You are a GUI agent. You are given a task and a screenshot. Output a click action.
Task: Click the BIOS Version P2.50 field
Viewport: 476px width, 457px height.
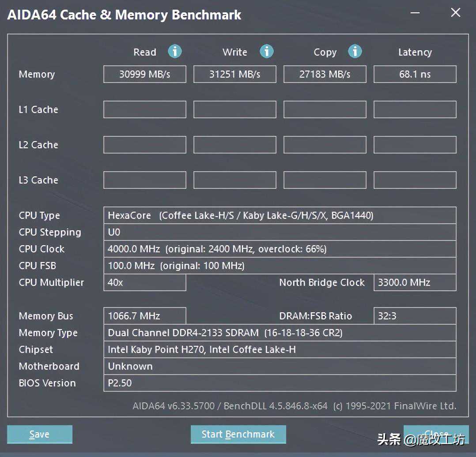tap(280, 383)
